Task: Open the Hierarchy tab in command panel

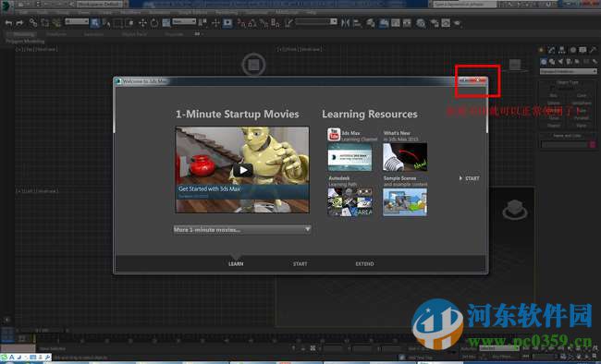Action: pyautogui.click(x=561, y=50)
